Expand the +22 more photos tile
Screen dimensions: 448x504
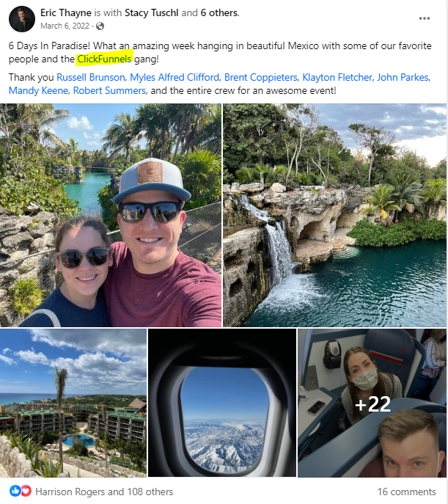[372, 403]
